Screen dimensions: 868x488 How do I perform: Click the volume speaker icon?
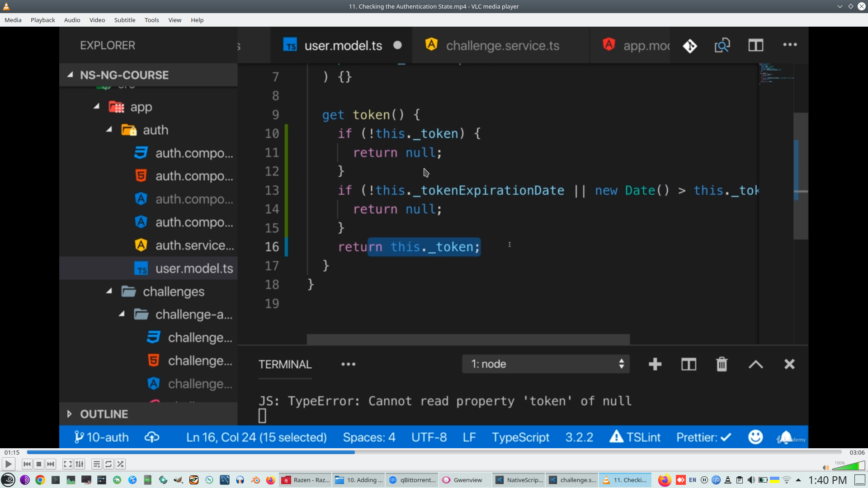[826, 468]
